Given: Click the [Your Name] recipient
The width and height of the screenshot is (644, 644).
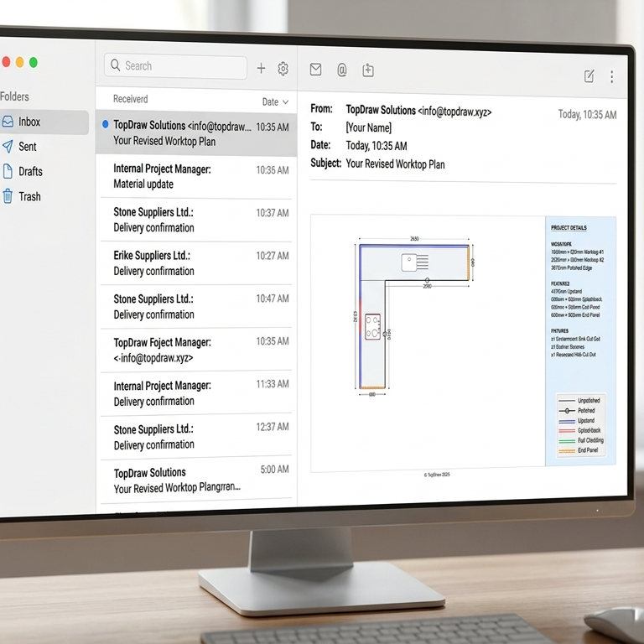Looking at the screenshot, I should (368, 127).
